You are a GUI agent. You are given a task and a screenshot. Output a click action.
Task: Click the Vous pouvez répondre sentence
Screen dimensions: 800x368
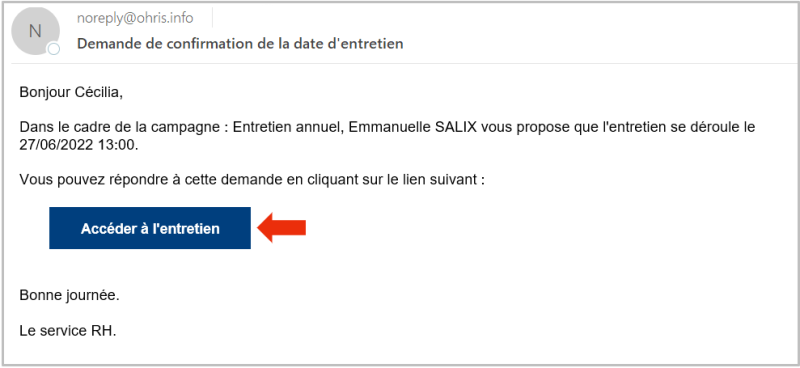pyautogui.click(x=252, y=180)
